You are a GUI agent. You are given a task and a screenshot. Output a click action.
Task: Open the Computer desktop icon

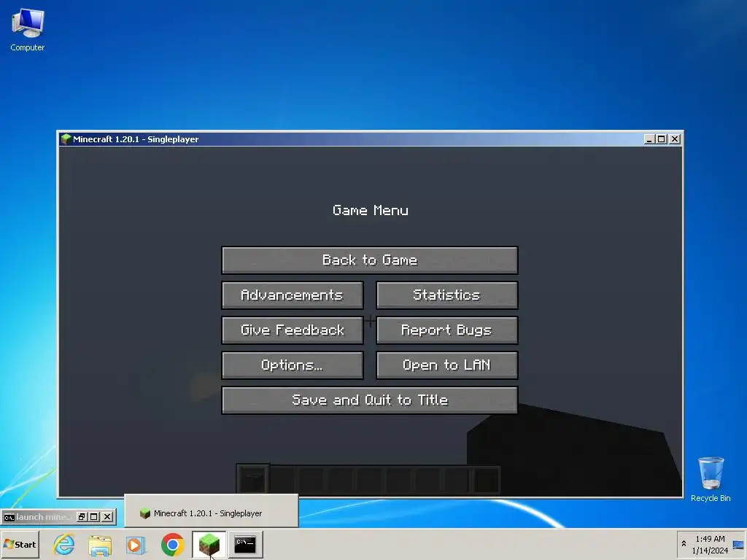(28, 29)
